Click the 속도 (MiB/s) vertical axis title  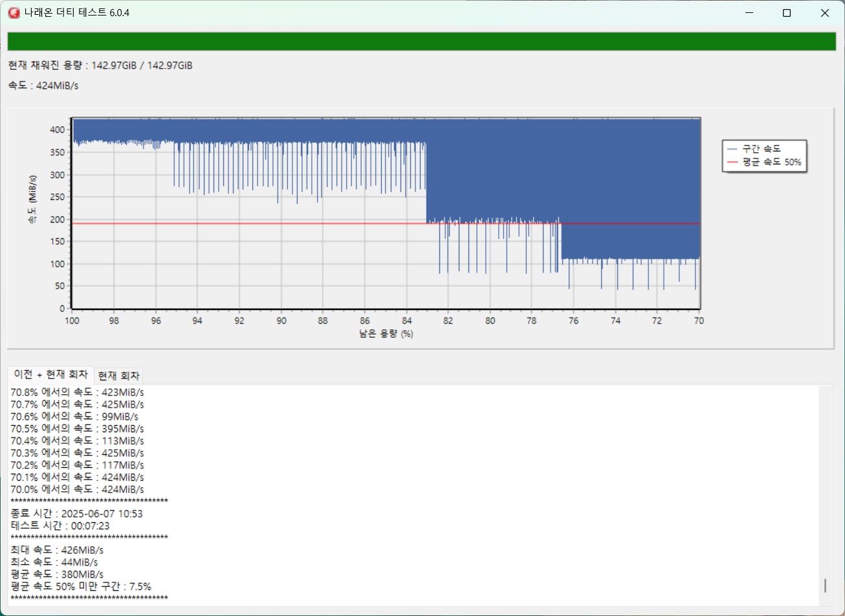(32, 199)
